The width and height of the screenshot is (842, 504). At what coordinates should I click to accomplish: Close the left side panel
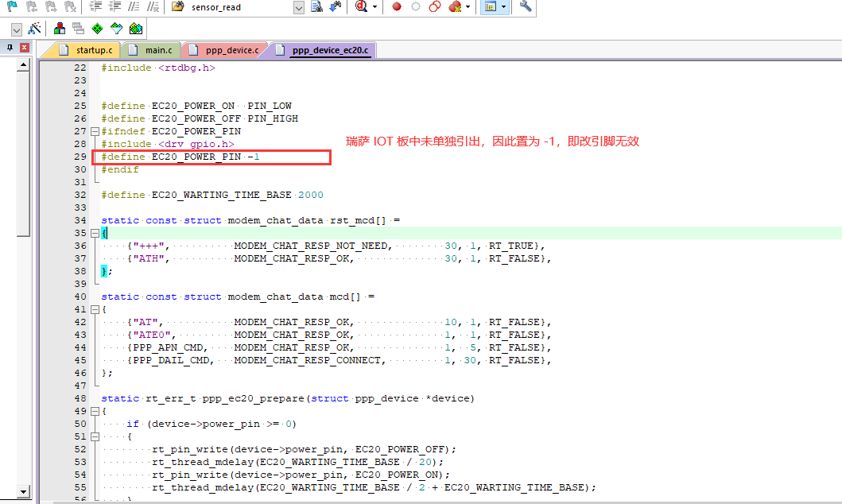coord(25,48)
